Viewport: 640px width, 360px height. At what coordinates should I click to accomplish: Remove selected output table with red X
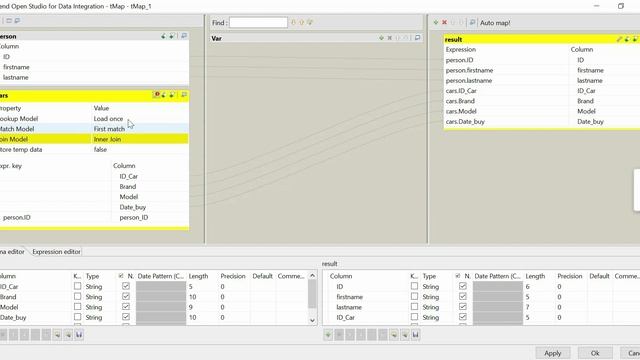(x=444, y=22)
